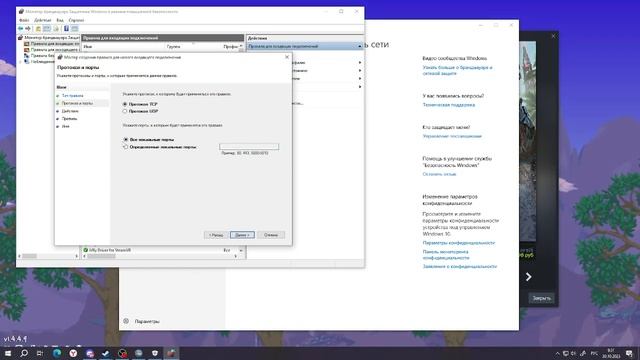Viewport: 640px width, 360px height.
Task: Select the UDP protocol radio button
Action: [x=125, y=111]
